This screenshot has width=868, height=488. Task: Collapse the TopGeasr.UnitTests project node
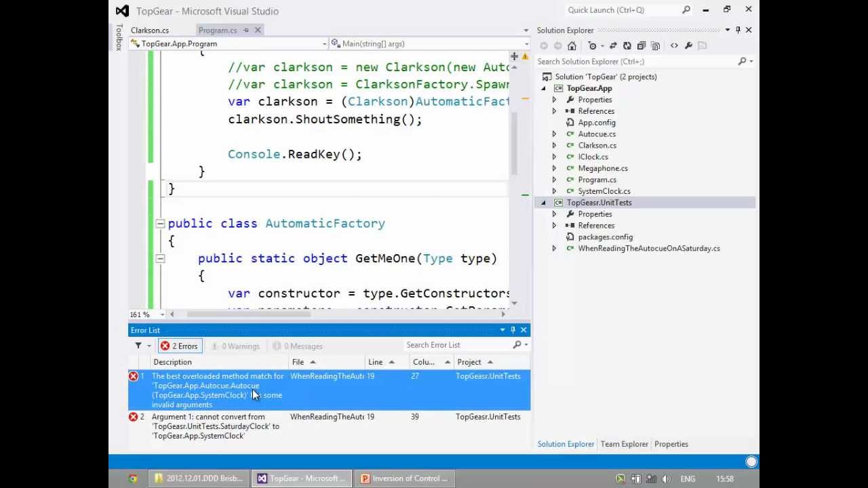coord(544,203)
